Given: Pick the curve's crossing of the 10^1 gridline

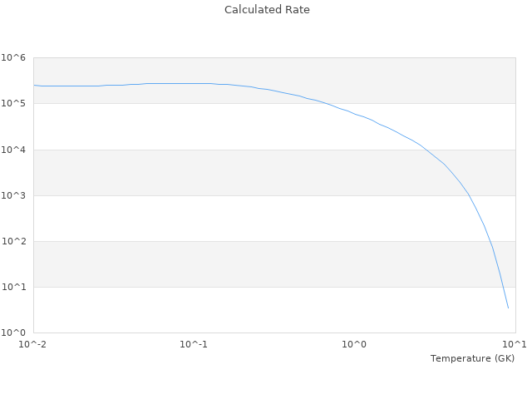Looking at the screenshot, I should (x=502, y=287).
